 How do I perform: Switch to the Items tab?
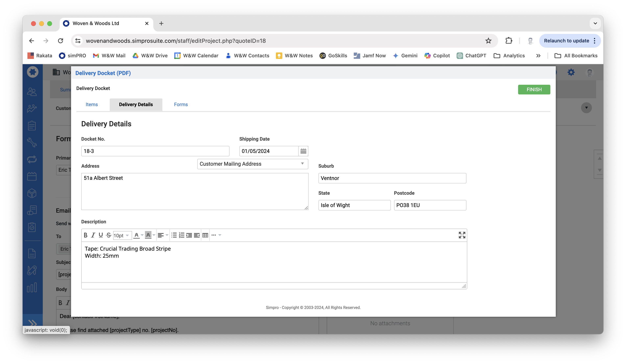92,105
